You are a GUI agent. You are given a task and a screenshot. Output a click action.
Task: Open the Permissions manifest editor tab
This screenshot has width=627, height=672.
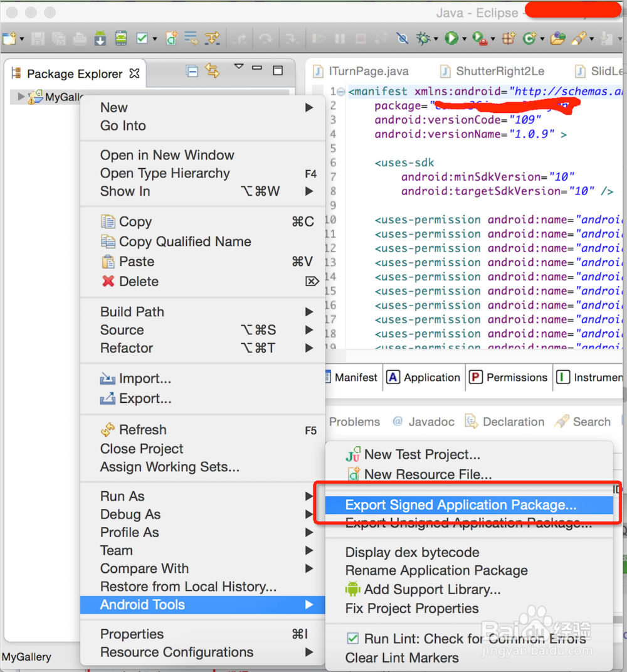tap(508, 378)
